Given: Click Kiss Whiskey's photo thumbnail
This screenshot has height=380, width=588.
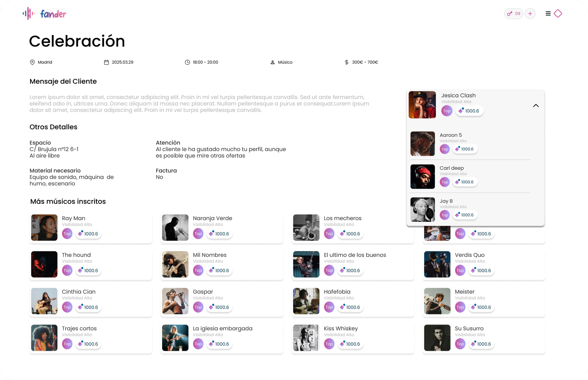Looking at the screenshot, I should (x=306, y=338).
